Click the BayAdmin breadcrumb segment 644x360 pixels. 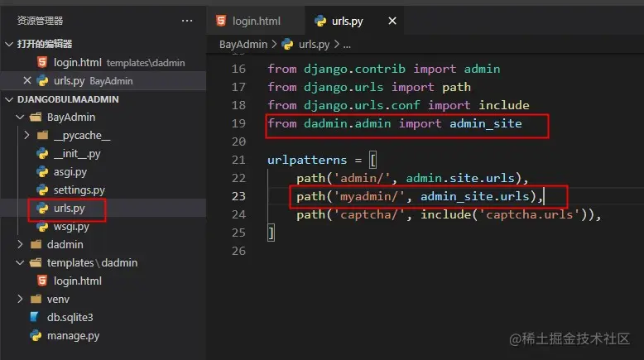(x=243, y=45)
